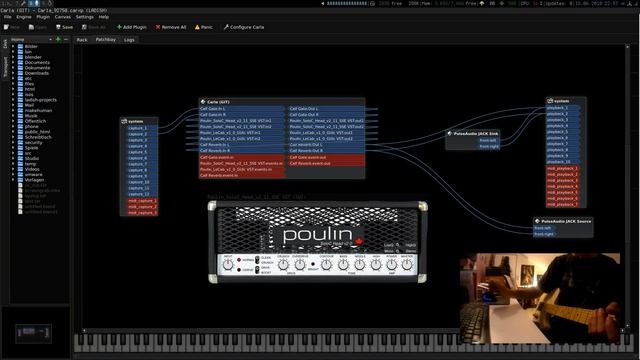Expand the Schreibtisch folder arrow
640x360 pixels.
[13, 137]
